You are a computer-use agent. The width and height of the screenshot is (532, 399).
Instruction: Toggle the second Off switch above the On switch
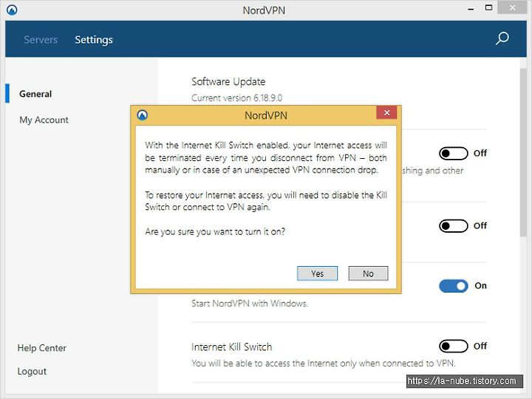454,225
